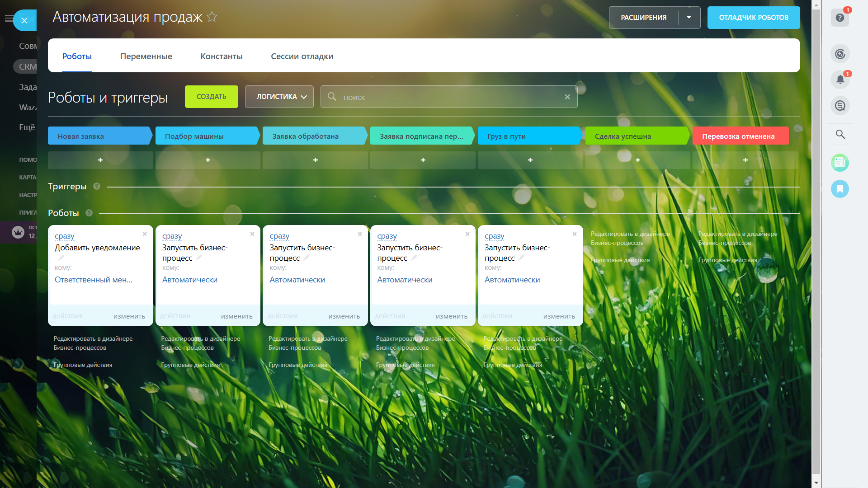Open notifications bell in right sidebar
868x488 pixels.
click(840, 80)
